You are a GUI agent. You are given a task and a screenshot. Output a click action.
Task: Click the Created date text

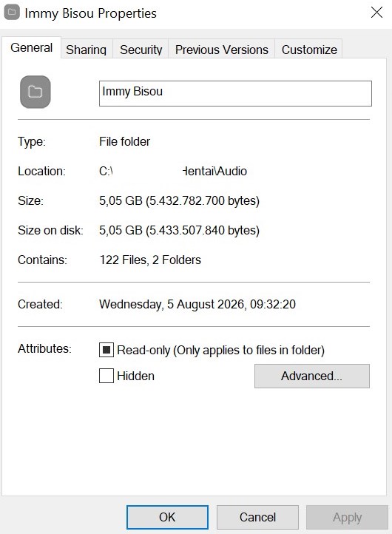coord(197,304)
